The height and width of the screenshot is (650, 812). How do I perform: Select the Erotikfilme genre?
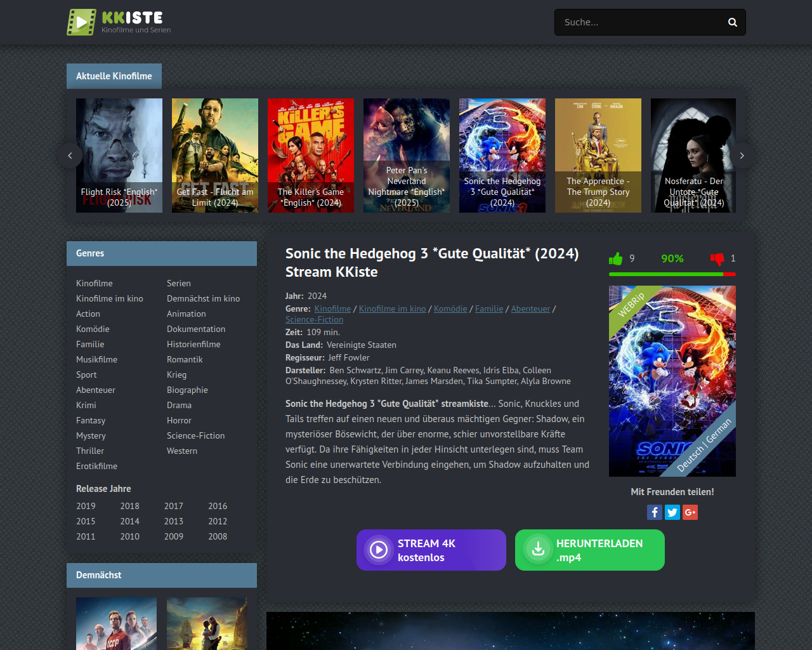96,466
